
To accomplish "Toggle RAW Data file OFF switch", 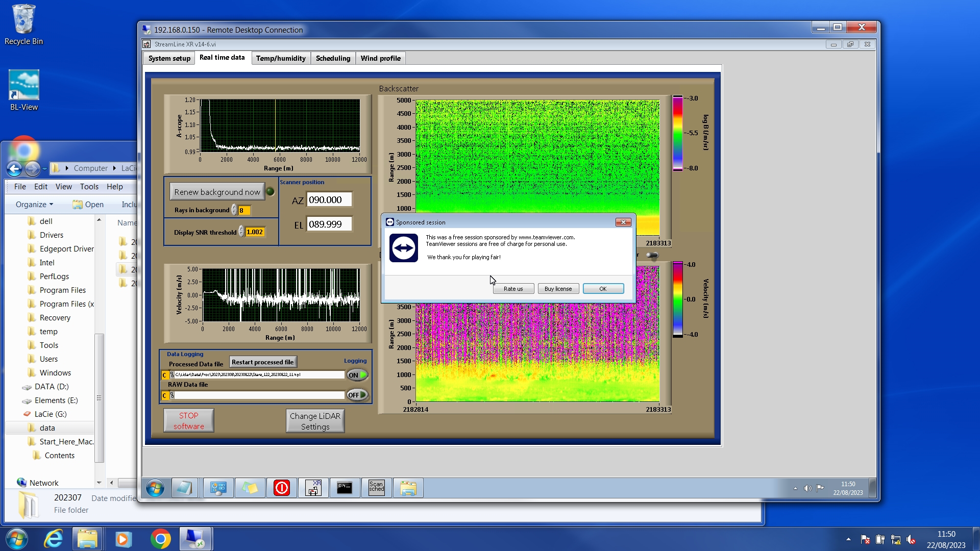I will click(357, 395).
